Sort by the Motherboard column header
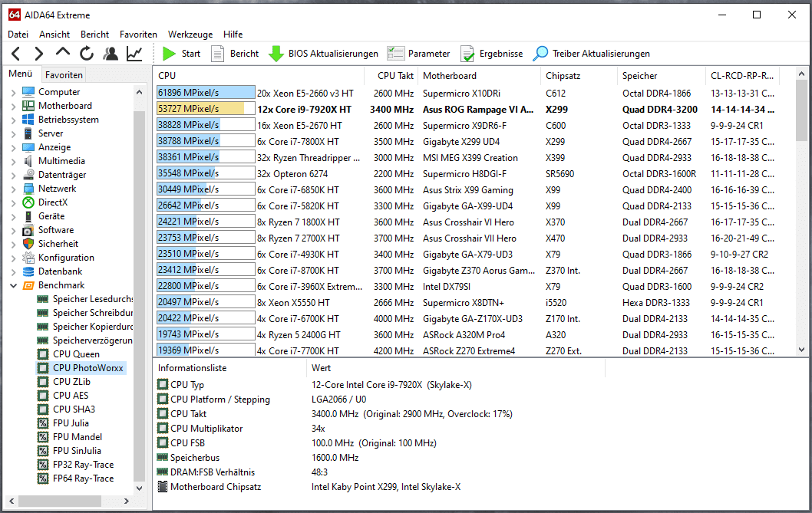 pos(479,76)
